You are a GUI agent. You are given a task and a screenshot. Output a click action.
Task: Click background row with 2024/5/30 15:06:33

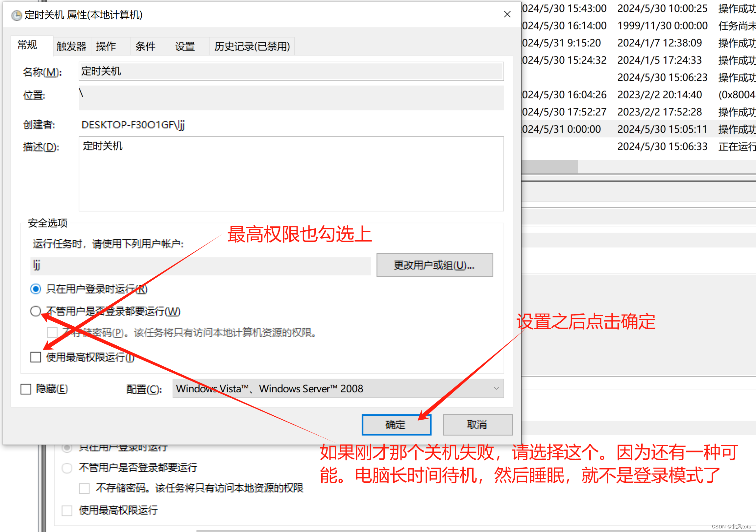[x=639, y=147]
